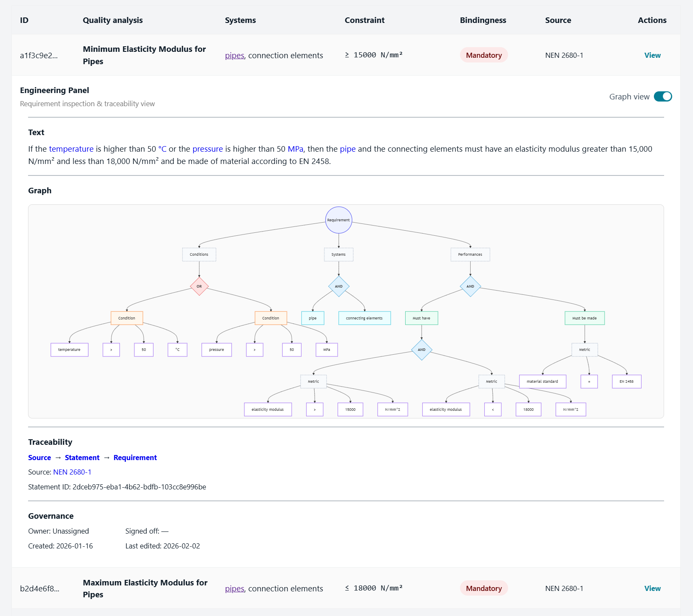693x616 pixels.
Task: Click the a1f3c9e2... ID cell
Action: click(x=39, y=55)
